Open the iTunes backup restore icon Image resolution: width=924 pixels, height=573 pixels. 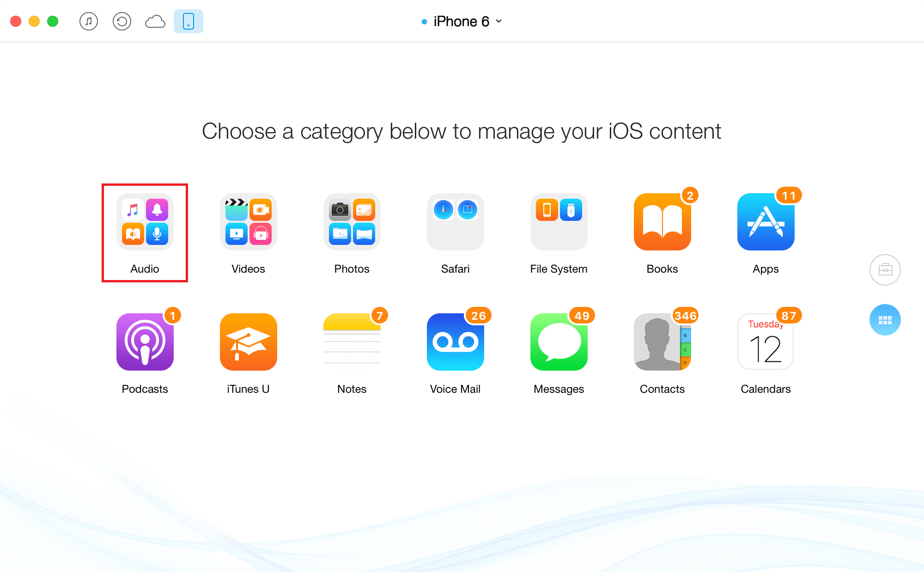[x=121, y=21]
